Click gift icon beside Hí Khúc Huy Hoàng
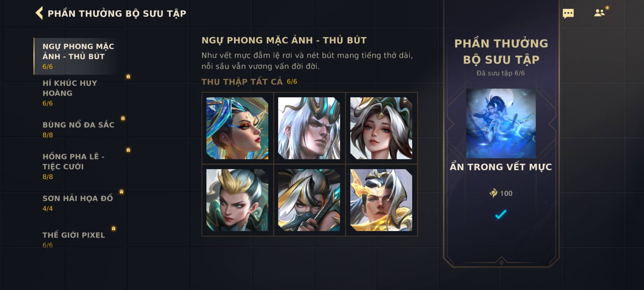Viewport: 644px width, 290px height. [128, 77]
